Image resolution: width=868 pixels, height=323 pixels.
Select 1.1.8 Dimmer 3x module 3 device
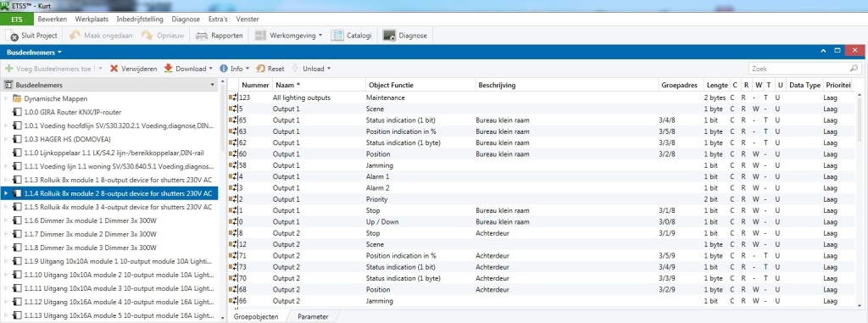click(x=90, y=248)
